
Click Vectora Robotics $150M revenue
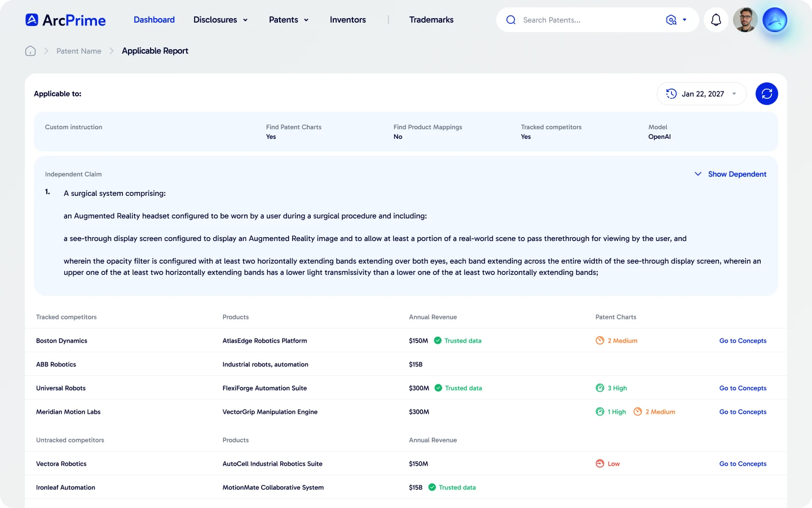click(418, 463)
